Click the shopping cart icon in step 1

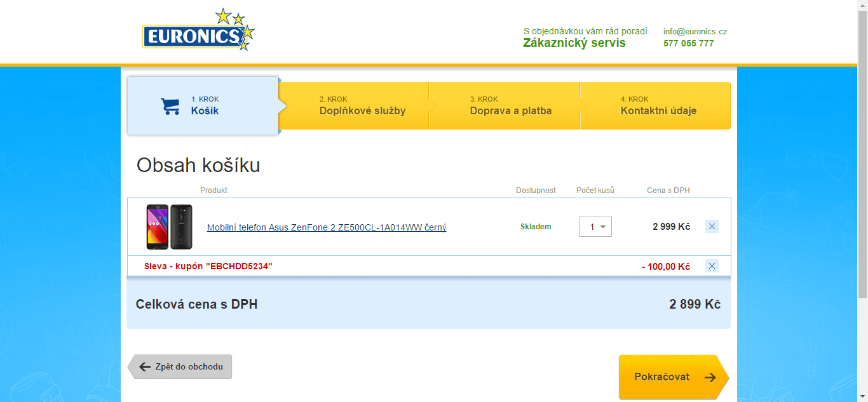click(x=170, y=106)
